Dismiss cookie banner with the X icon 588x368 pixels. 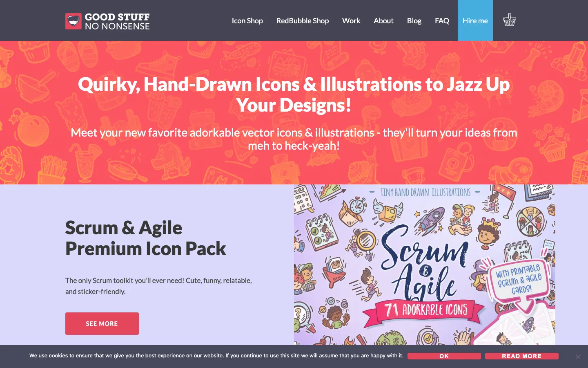[x=578, y=357]
